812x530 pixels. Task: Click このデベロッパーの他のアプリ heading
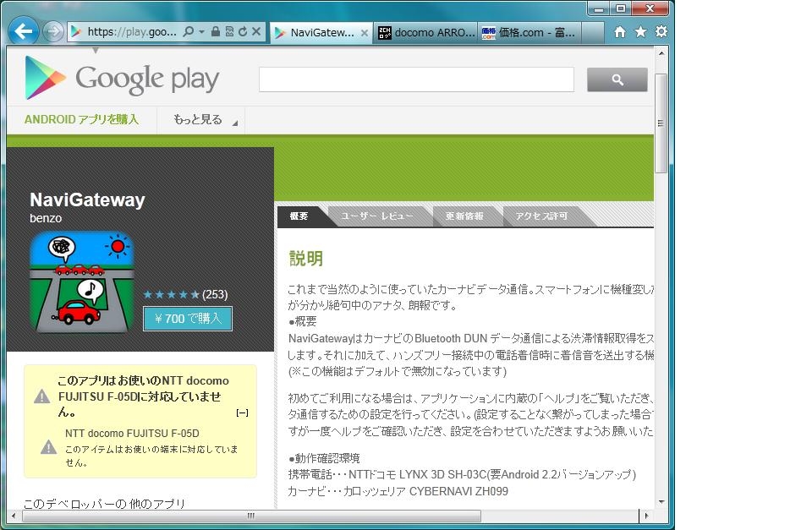pyautogui.click(x=105, y=504)
